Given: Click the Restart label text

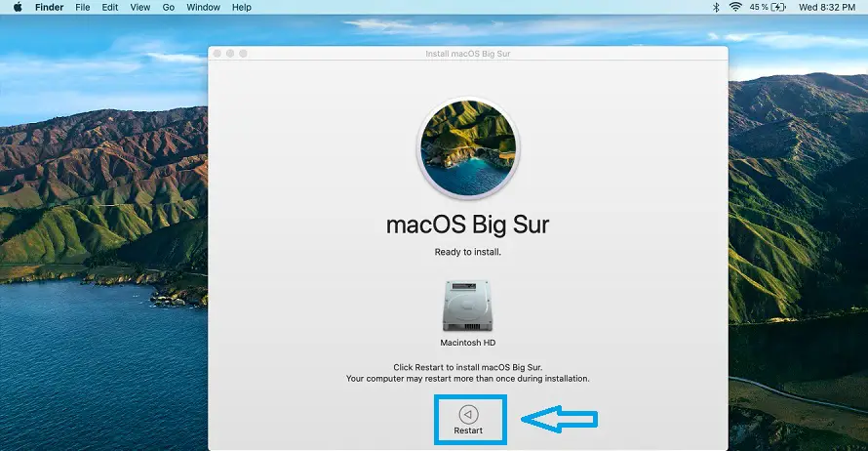Looking at the screenshot, I should (468, 430).
